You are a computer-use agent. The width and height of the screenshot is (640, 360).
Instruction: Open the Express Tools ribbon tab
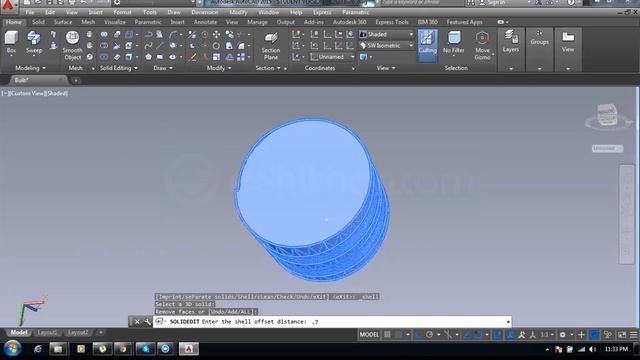392,22
